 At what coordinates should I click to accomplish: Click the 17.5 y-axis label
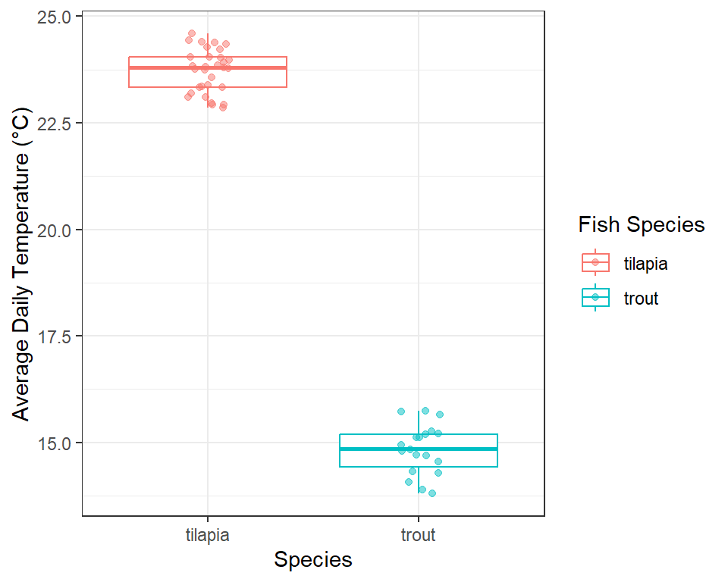(54, 337)
